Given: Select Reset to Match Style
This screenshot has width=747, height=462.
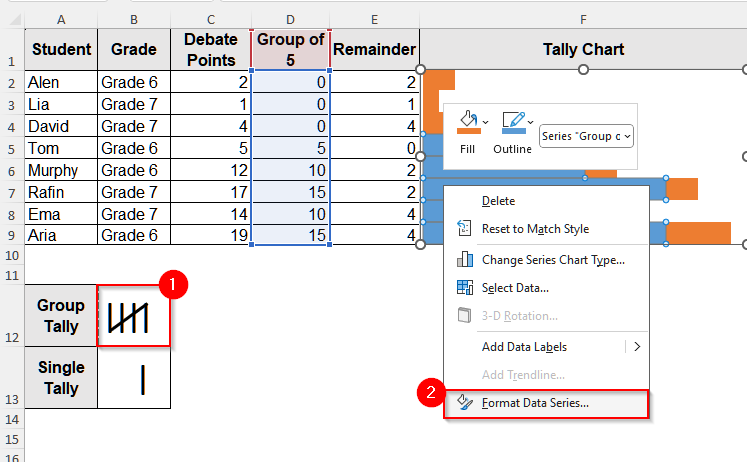Looking at the screenshot, I should [535, 229].
